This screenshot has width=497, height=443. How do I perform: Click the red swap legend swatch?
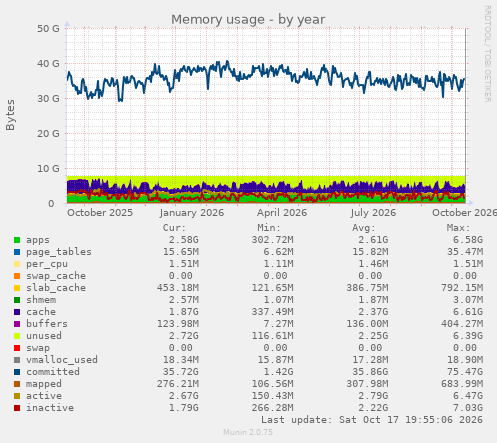click(x=17, y=348)
